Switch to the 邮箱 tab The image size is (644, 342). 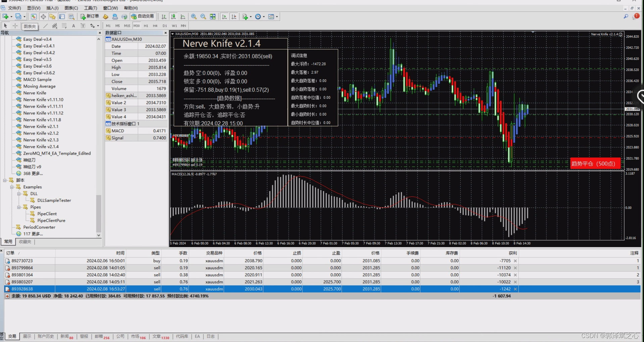[x=102, y=336]
